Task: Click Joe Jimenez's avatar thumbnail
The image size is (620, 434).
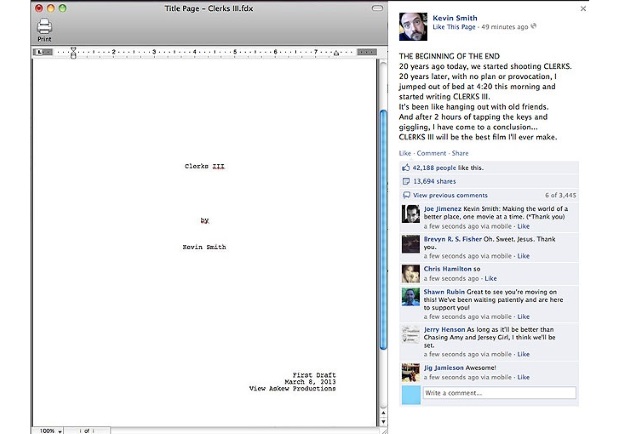Action: (411, 214)
